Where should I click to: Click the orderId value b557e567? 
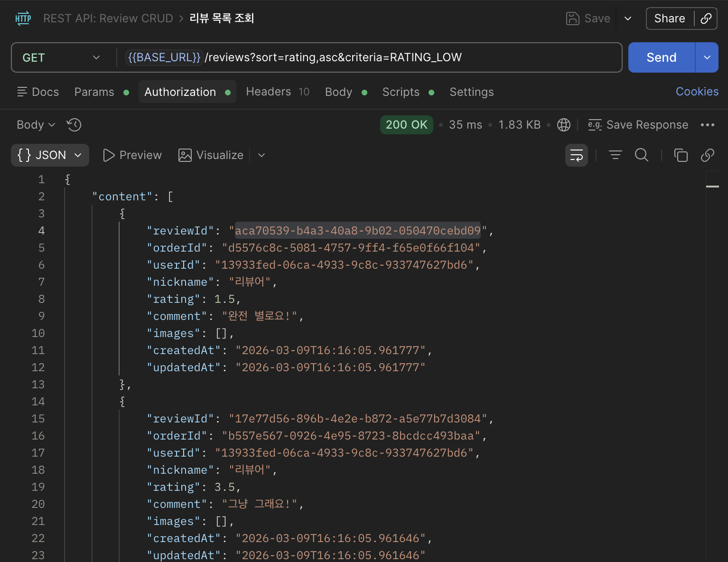point(351,436)
